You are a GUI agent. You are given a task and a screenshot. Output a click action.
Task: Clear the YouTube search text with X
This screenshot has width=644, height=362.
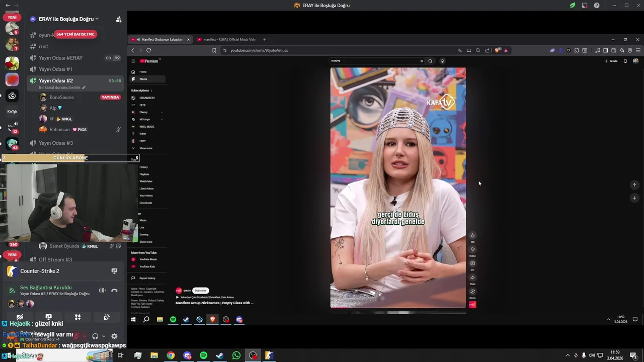pos(422,61)
